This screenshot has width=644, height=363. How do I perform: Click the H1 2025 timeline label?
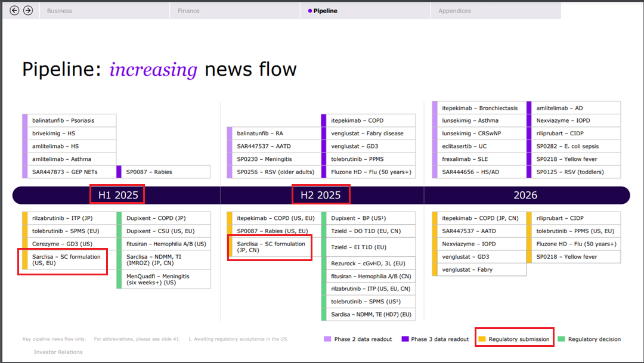pos(118,195)
